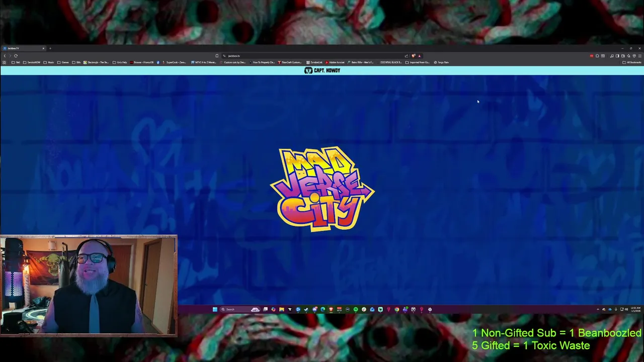Screen dimensions: 644x362
Task: Toggle the Brave sidebar panel icon
Action: 617,56
